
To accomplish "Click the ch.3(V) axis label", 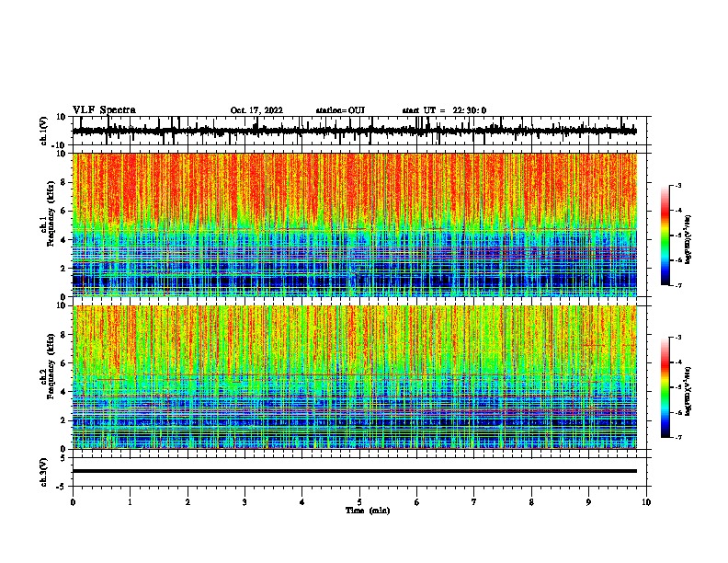I will click(x=44, y=472).
